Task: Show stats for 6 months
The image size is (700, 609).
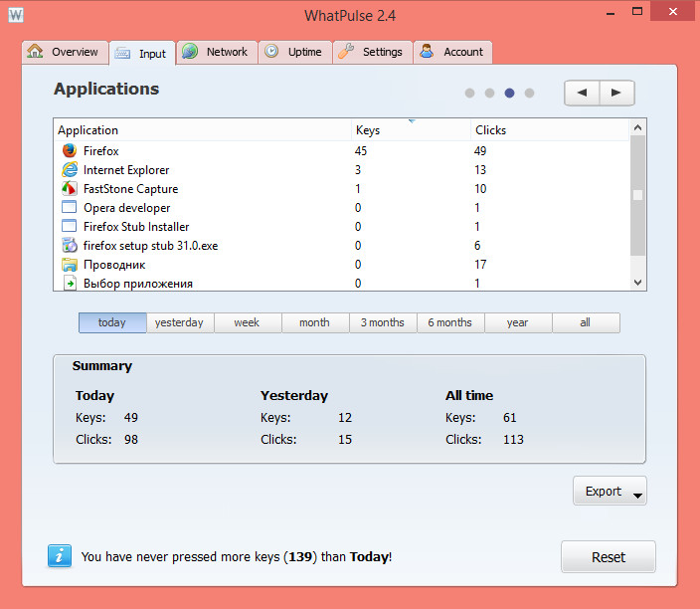Action: (x=450, y=322)
